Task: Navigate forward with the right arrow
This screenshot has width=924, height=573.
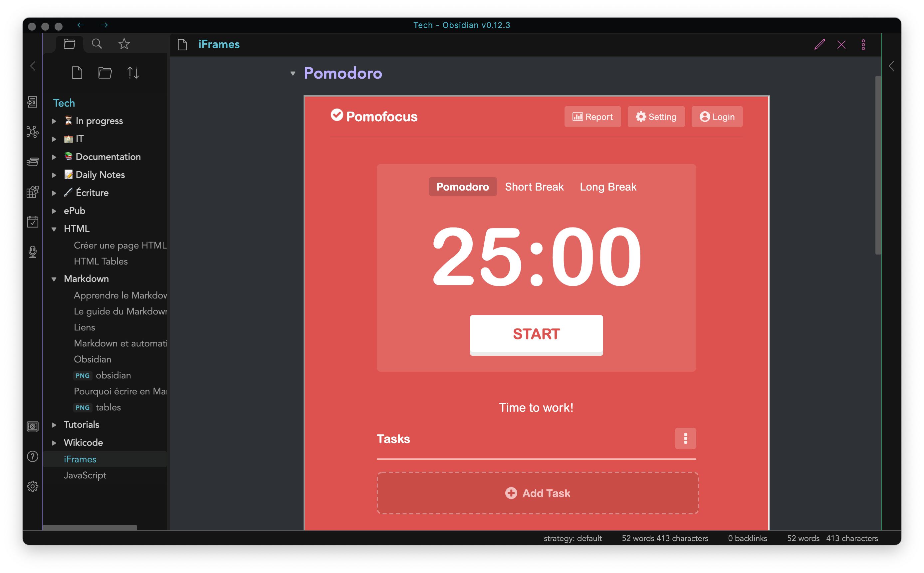Action: [104, 25]
